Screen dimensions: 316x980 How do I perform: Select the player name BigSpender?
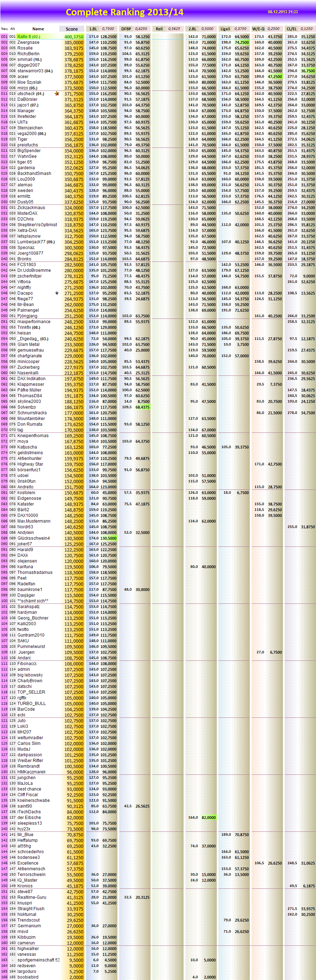29,151
